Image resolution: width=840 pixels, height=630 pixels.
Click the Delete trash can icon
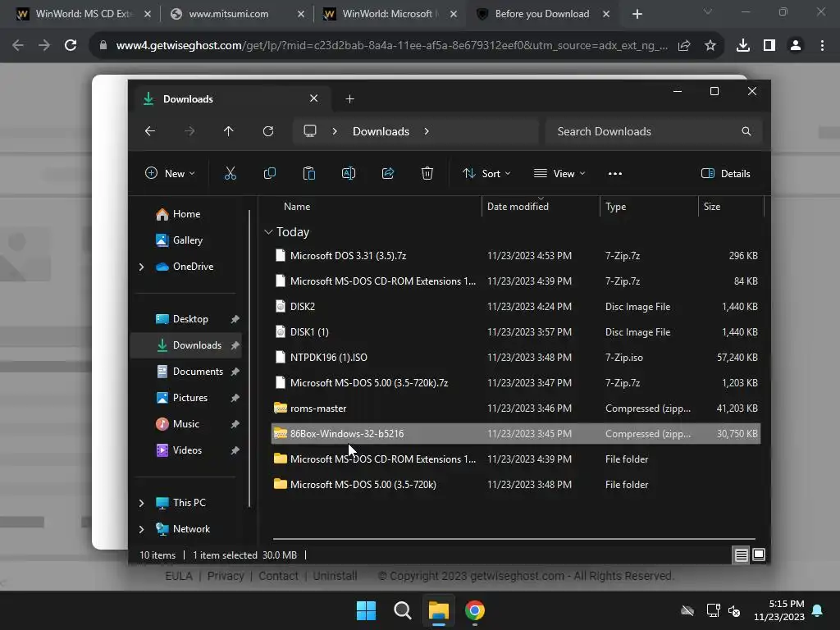tap(427, 174)
